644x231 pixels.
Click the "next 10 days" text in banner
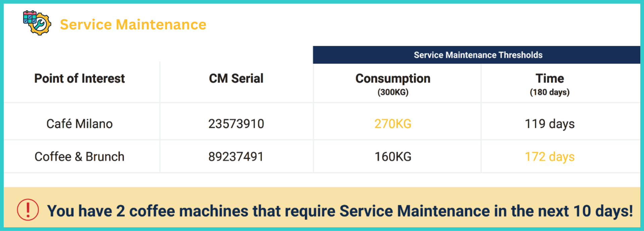584,211
